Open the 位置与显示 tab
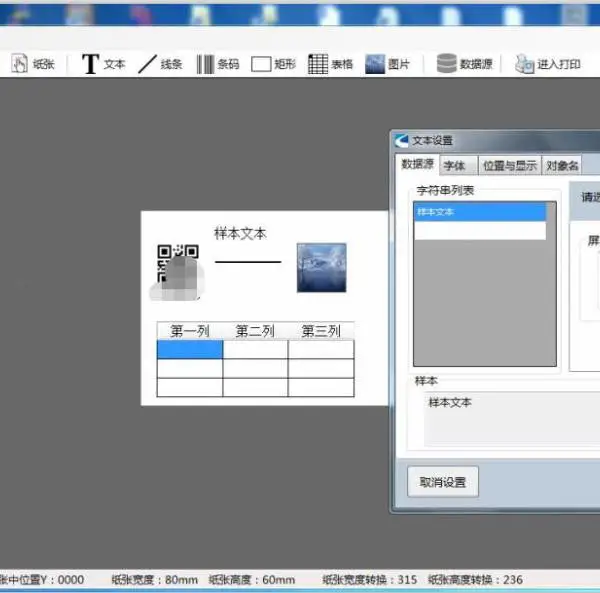Image resolution: width=600 pixels, height=593 pixels. pos(510,166)
